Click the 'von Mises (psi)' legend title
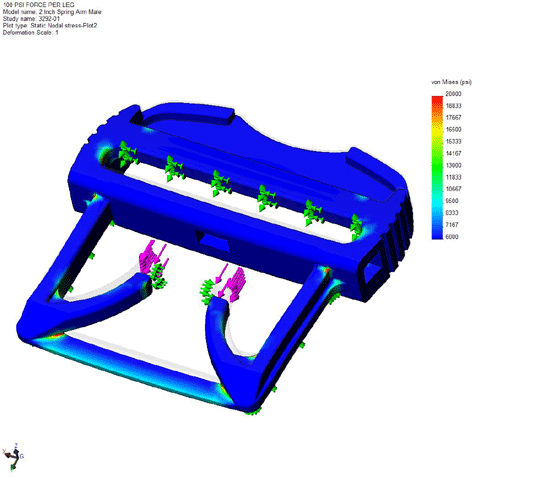This screenshot has width=540, height=480. pos(451,82)
